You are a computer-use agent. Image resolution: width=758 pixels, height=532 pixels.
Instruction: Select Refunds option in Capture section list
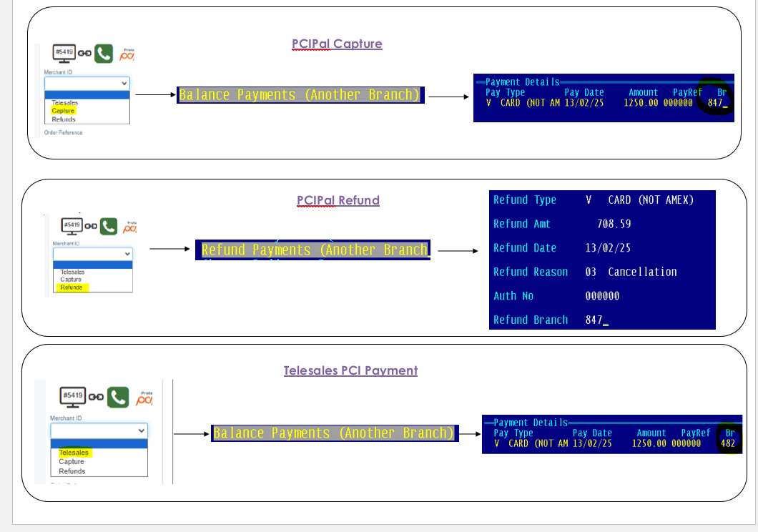[x=64, y=119]
